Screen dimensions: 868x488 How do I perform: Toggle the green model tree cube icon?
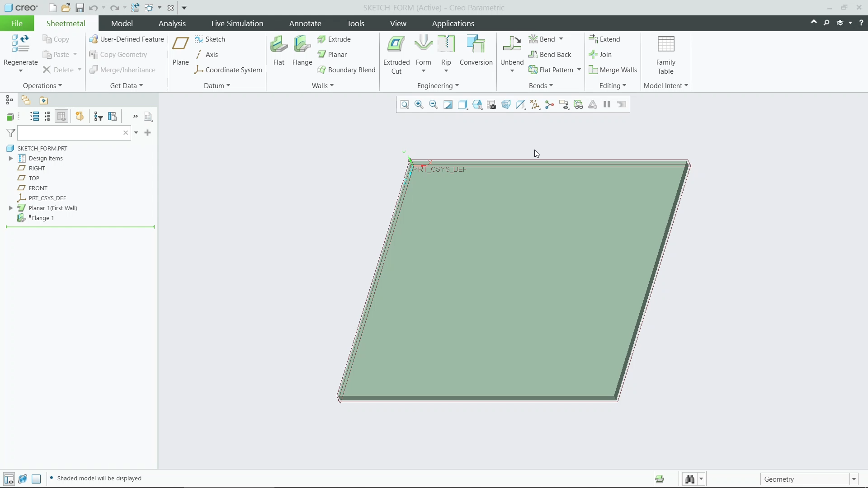(10, 117)
